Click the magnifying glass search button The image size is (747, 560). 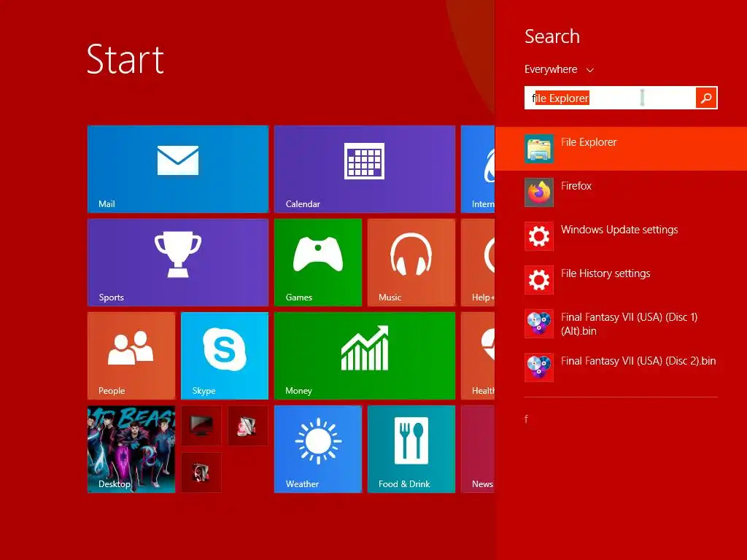click(706, 98)
